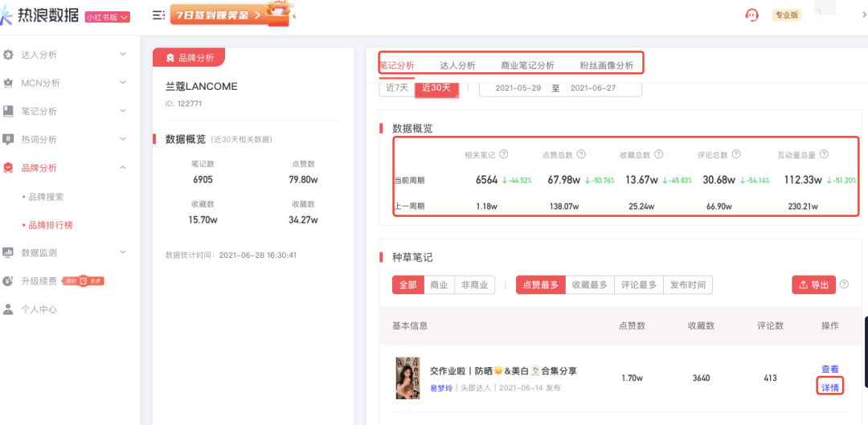Click help icon beside 导出 button

point(844,284)
